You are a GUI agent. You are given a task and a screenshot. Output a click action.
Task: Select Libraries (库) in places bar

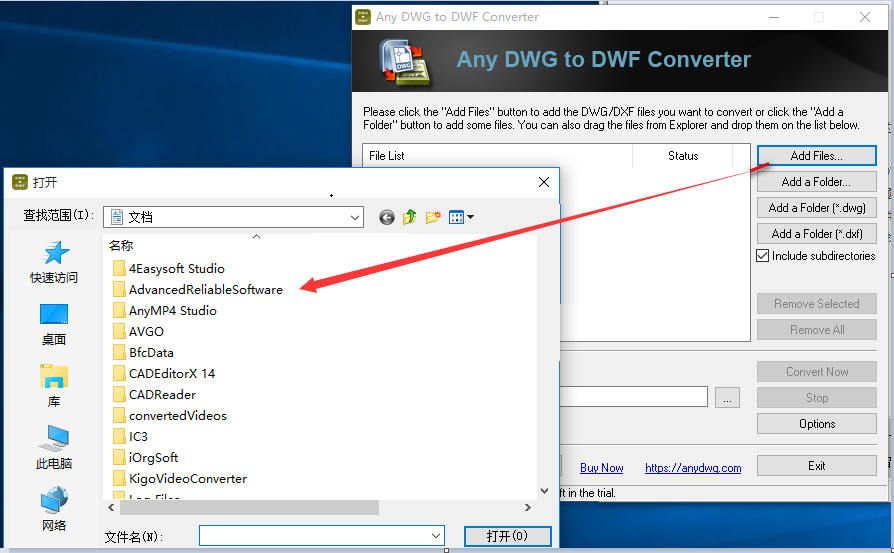(54, 386)
